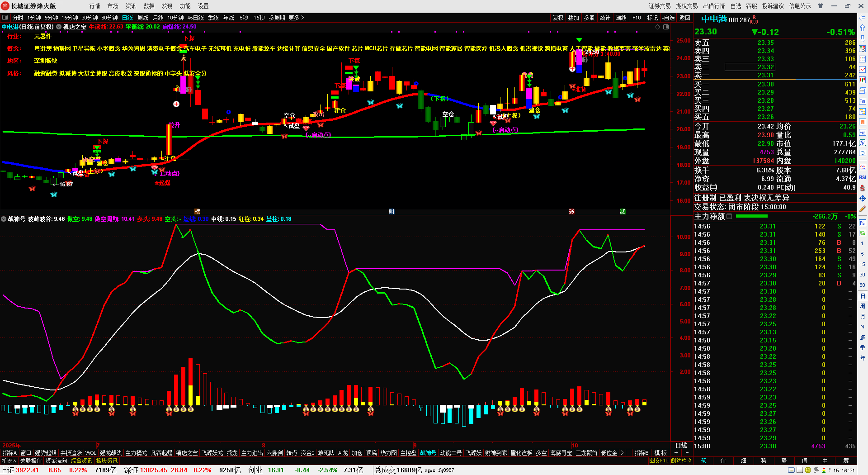Click the 卖二 price 23.32 field
Image resolution: width=868 pixels, height=475 pixels.
pos(750,67)
